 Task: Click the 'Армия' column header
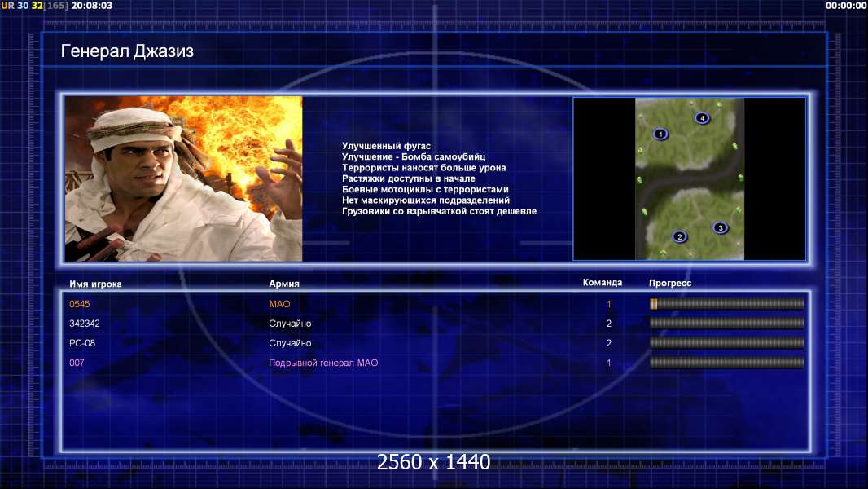pyautogui.click(x=284, y=284)
